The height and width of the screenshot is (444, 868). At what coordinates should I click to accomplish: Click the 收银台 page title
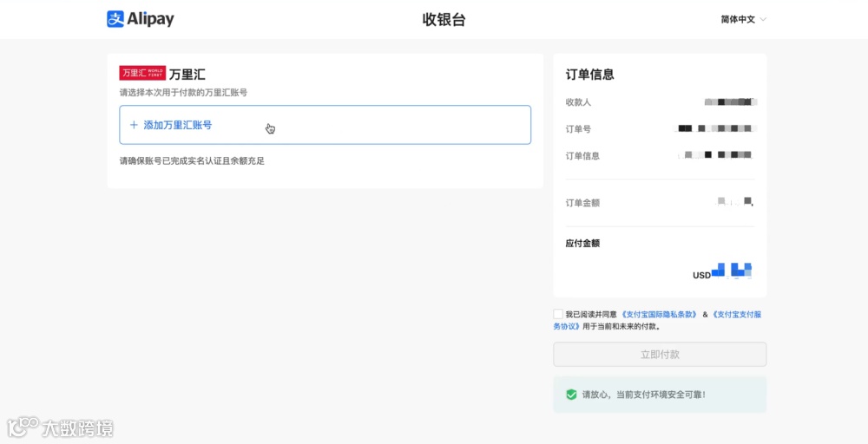(x=444, y=19)
